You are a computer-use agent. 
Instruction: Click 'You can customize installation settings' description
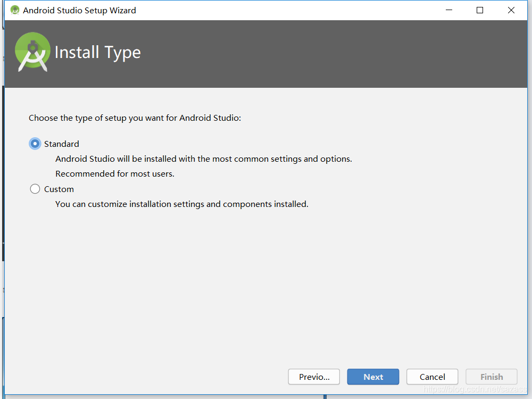pyautogui.click(x=182, y=204)
